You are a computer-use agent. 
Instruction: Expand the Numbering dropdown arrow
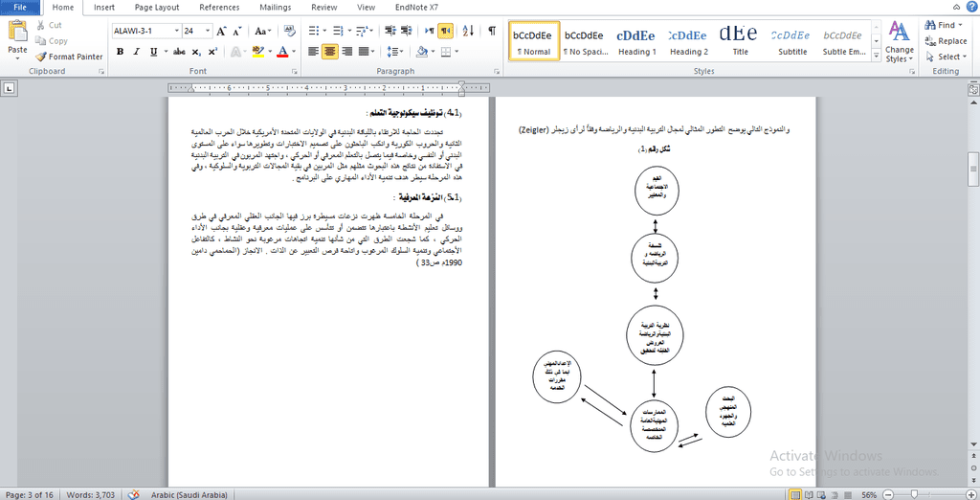[x=349, y=30]
